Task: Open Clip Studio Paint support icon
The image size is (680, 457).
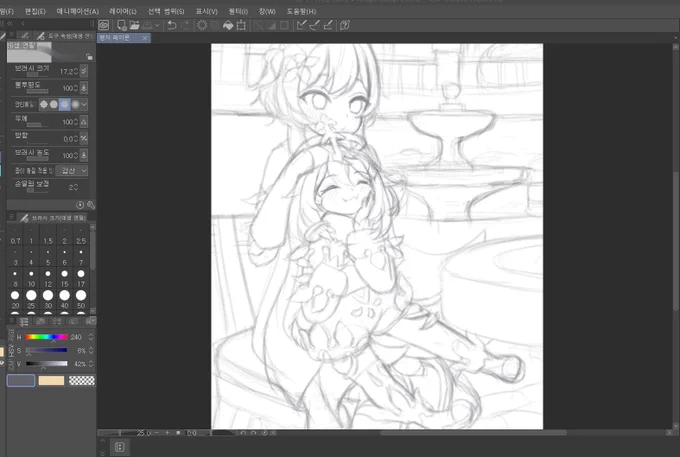Action: coord(345,26)
